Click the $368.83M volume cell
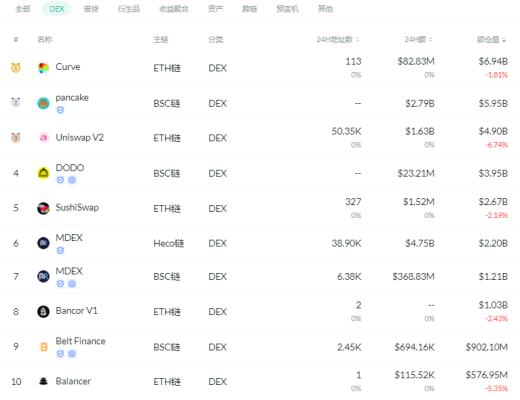Viewport: 520px width, 400px height. point(413,277)
